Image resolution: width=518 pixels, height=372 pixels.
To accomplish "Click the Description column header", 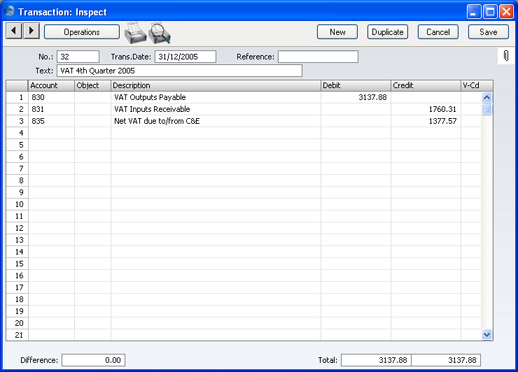I will pos(216,86).
